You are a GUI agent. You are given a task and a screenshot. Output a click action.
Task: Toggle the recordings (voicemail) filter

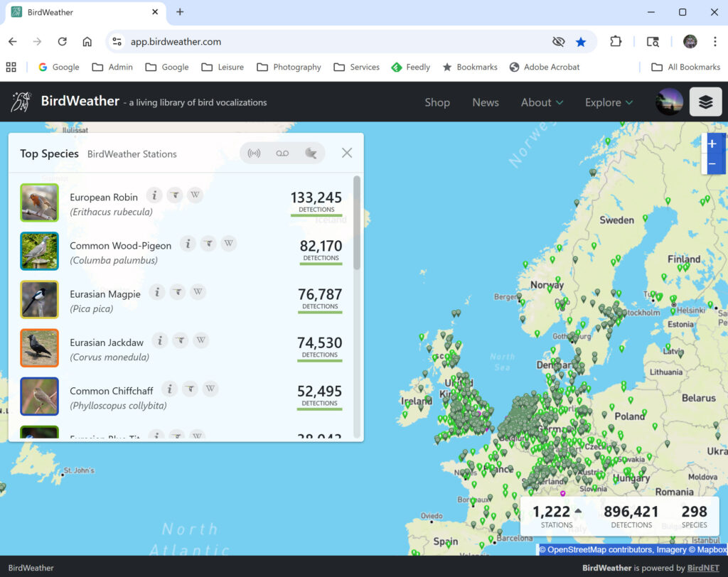(282, 153)
